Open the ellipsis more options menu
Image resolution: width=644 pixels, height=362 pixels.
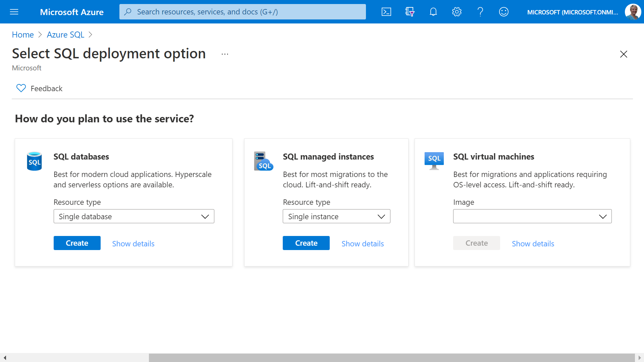tap(225, 54)
